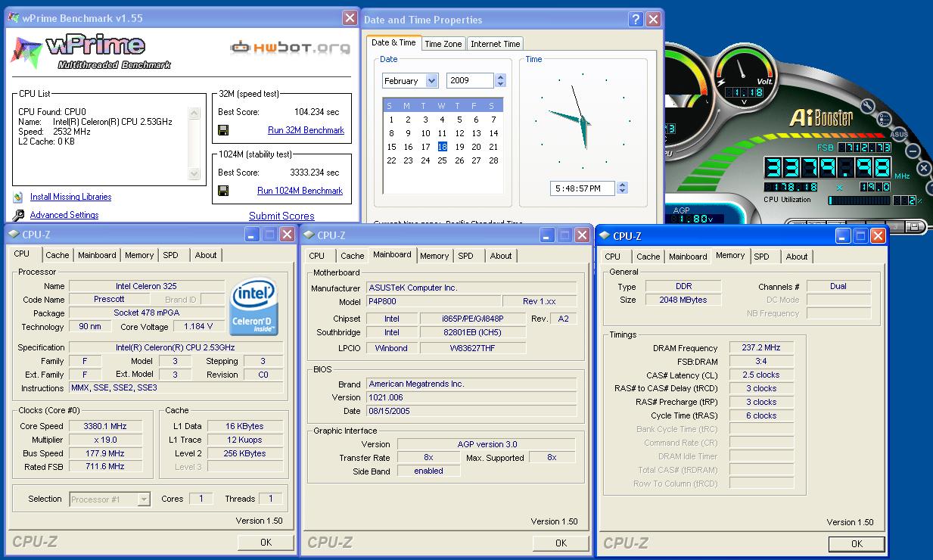Open About tab in left CPU-Z window
Viewport: 933px width, 560px height.
tap(206, 255)
